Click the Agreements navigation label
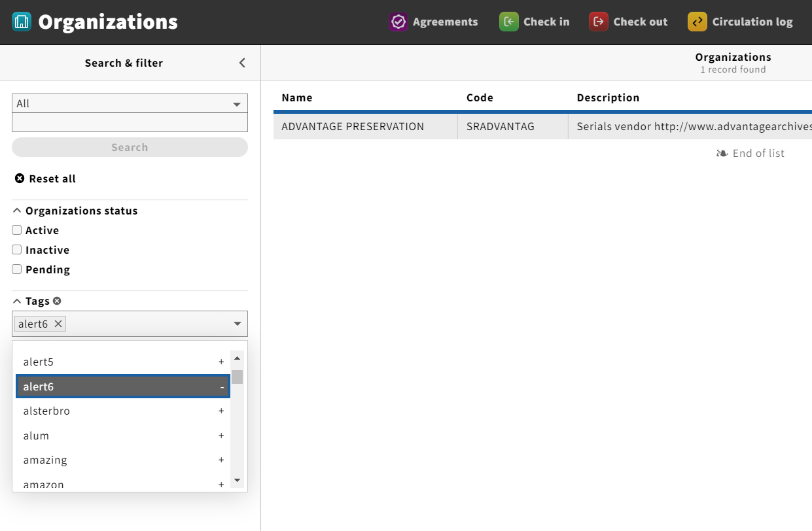The image size is (812, 531). 445,22
